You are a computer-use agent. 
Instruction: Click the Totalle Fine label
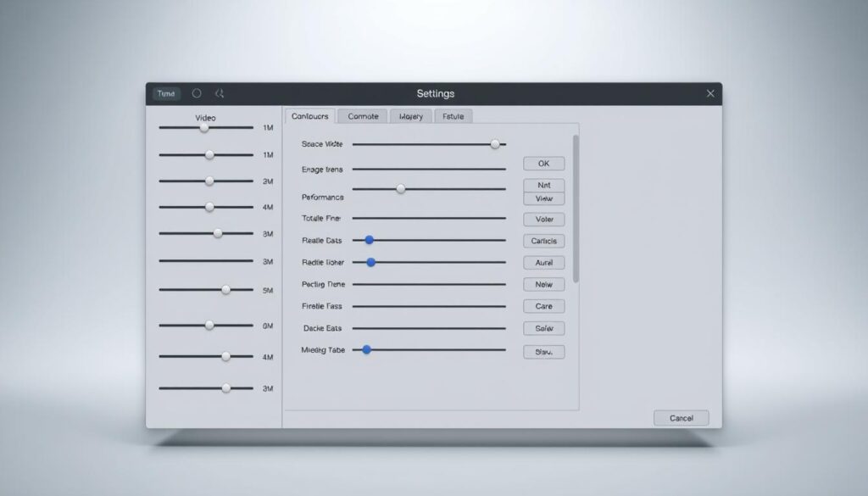click(321, 218)
